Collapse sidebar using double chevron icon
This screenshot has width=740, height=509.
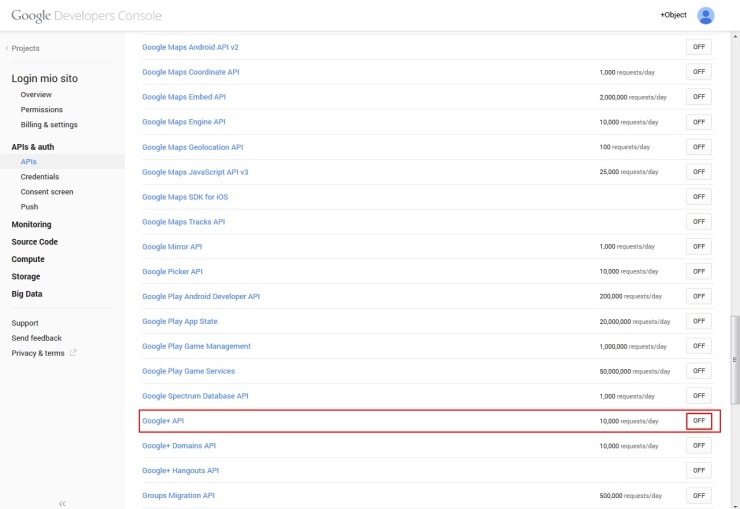click(62, 503)
